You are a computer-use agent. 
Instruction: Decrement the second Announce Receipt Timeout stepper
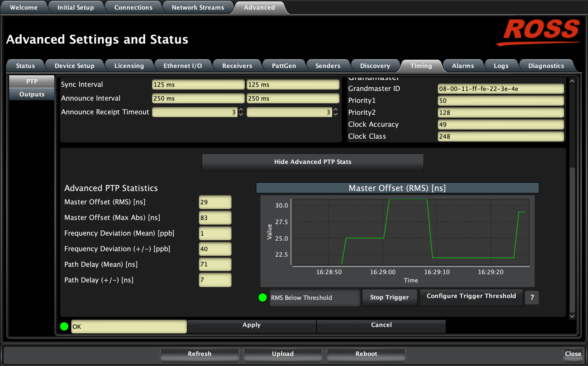coord(335,114)
